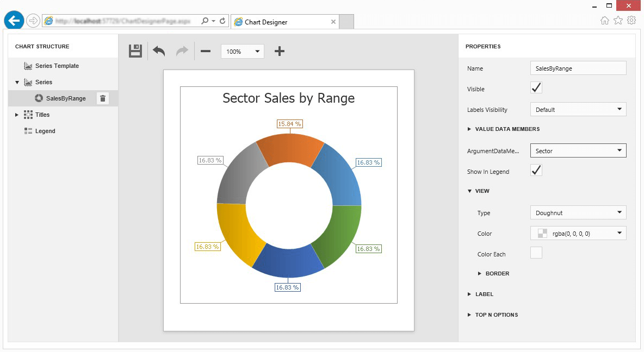Delete SalesByRange series with trash icon
This screenshot has width=644, height=352.
click(103, 98)
